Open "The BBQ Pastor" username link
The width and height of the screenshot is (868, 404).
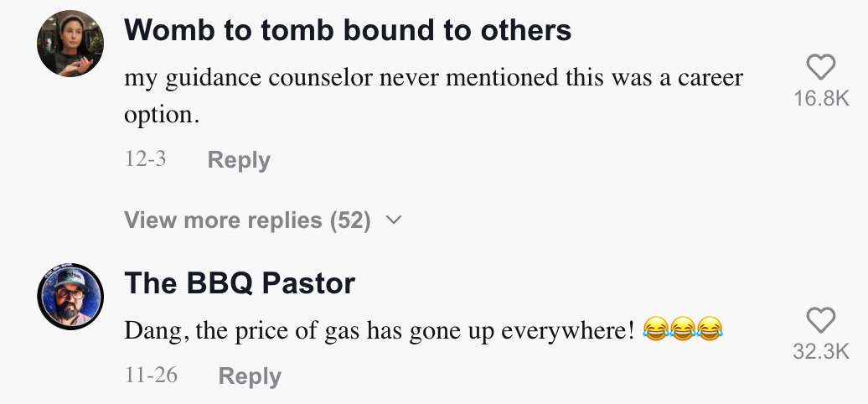[240, 283]
